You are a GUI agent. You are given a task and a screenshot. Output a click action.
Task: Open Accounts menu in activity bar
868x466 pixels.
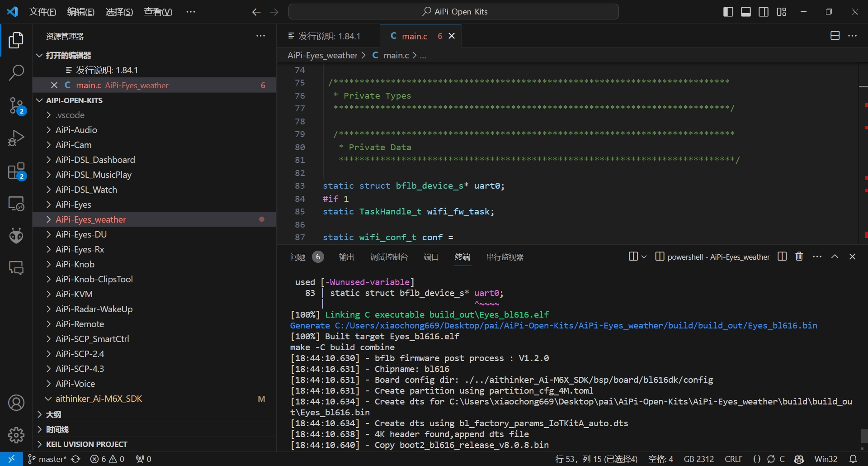16,403
